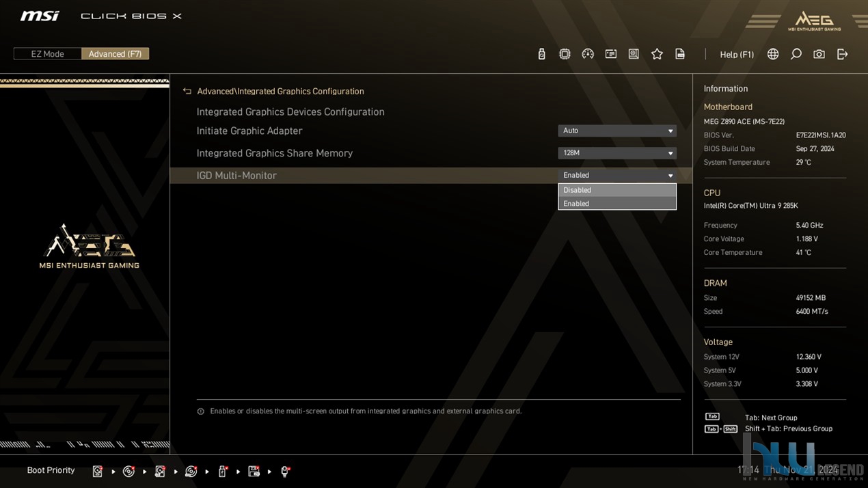
Task: Switch to EZ Mode
Action: [47, 54]
